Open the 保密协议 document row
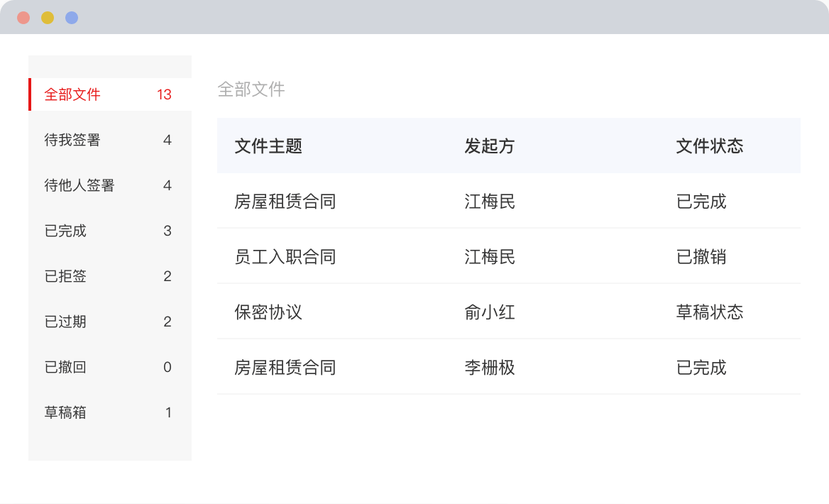Image resolution: width=829 pixels, height=504 pixels. [268, 312]
